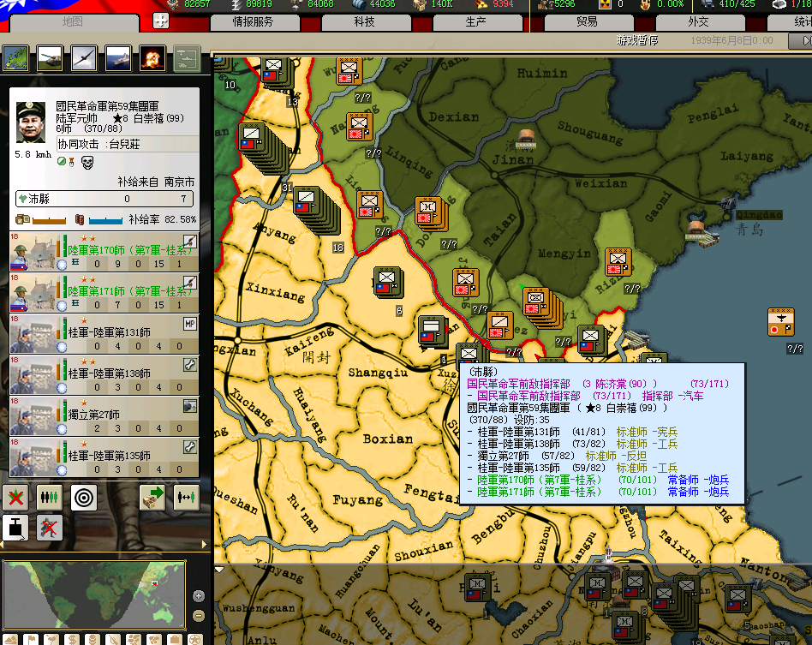This screenshot has width=812, height=645.
Task: Click the skull icon under leader info
Action: tap(87, 163)
